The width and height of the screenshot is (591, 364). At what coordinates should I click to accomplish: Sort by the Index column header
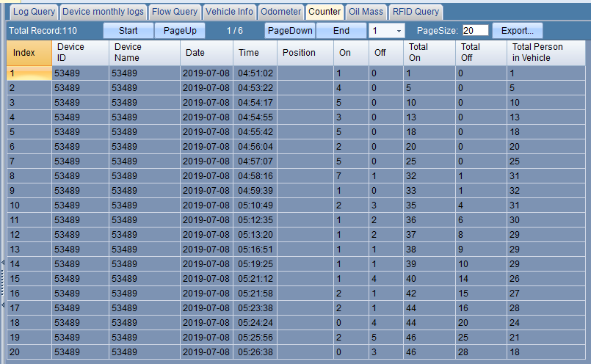point(29,53)
